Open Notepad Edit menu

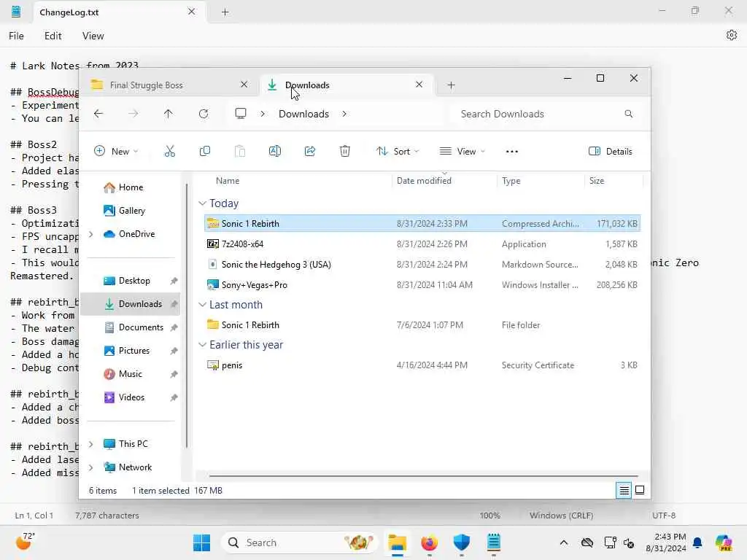coord(53,36)
